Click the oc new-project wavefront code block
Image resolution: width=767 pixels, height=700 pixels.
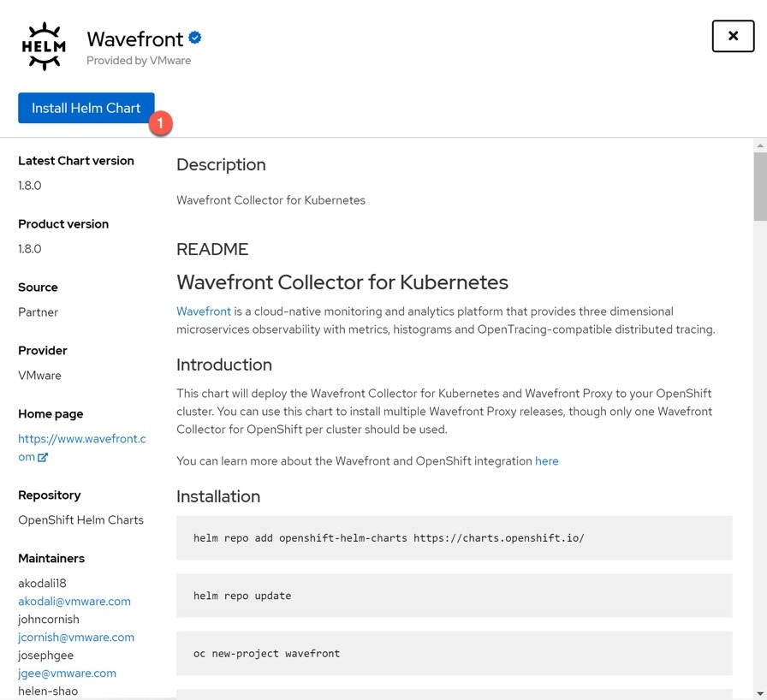pyautogui.click(x=455, y=653)
